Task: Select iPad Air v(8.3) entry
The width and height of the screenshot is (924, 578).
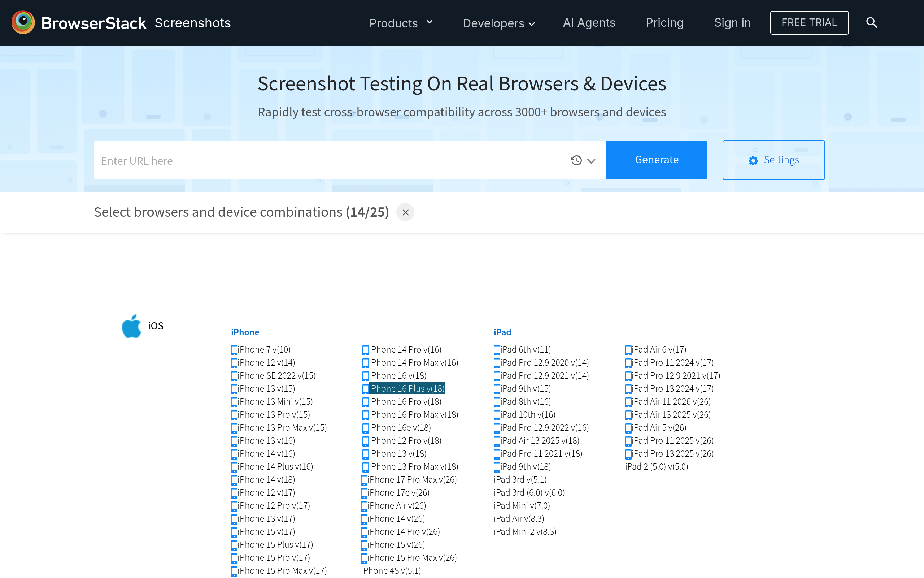Action: [x=519, y=519]
